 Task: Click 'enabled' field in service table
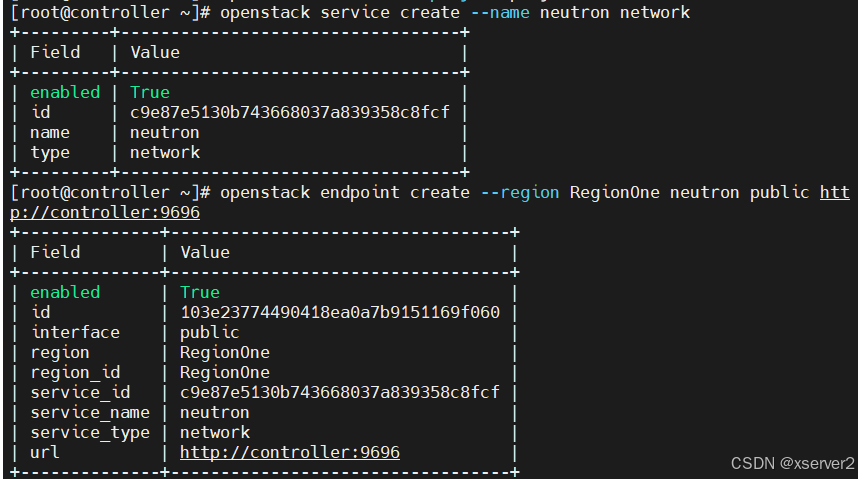tap(65, 92)
